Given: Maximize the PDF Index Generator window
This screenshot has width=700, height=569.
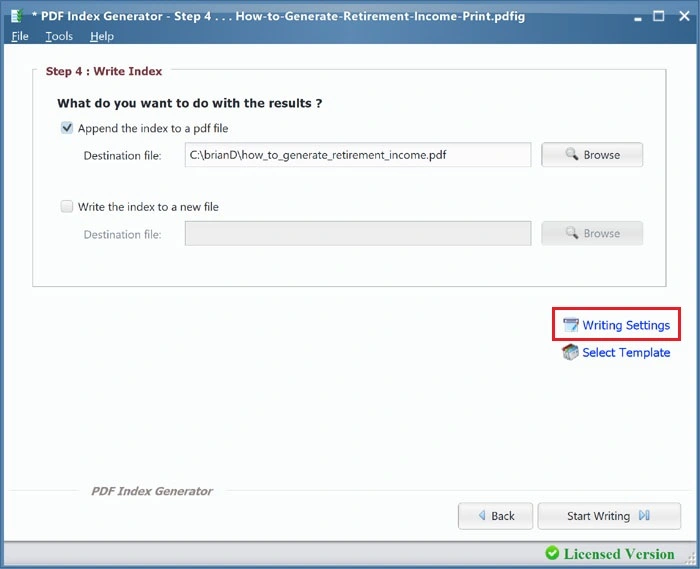Looking at the screenshot, I should point(658,16).
